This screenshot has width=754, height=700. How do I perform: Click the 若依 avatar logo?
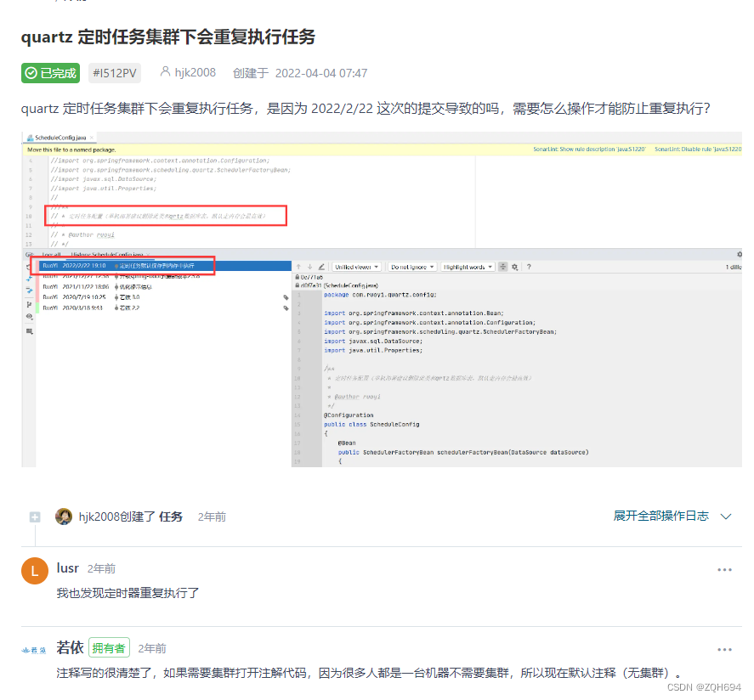click(34, 649)
